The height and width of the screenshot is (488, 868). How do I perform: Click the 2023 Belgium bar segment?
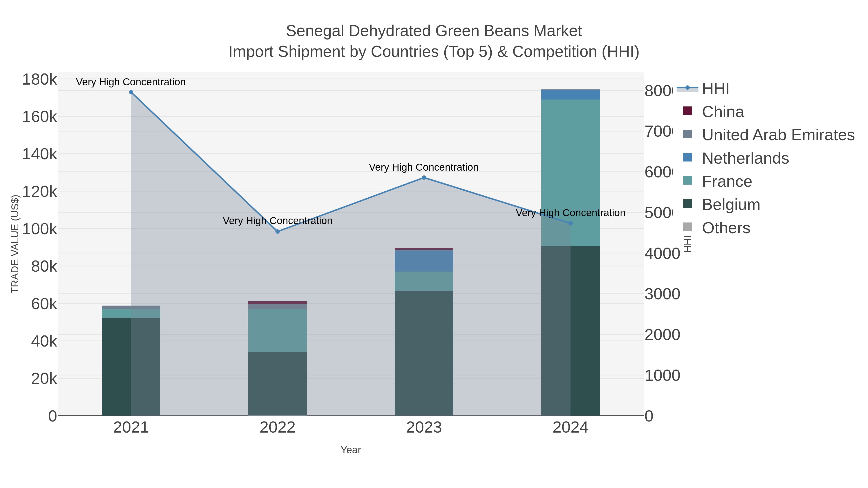point(424,353)
